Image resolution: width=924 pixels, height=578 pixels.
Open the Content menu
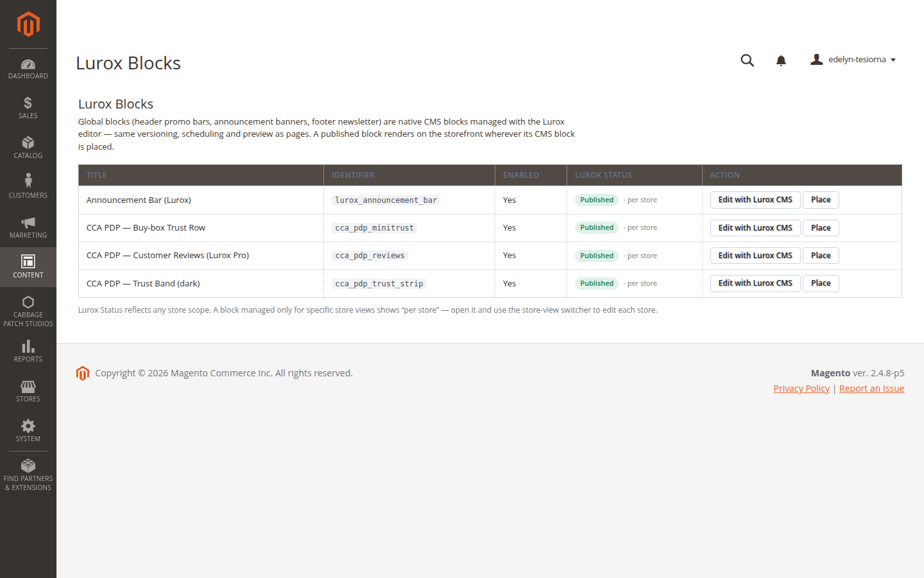point(28,267)
